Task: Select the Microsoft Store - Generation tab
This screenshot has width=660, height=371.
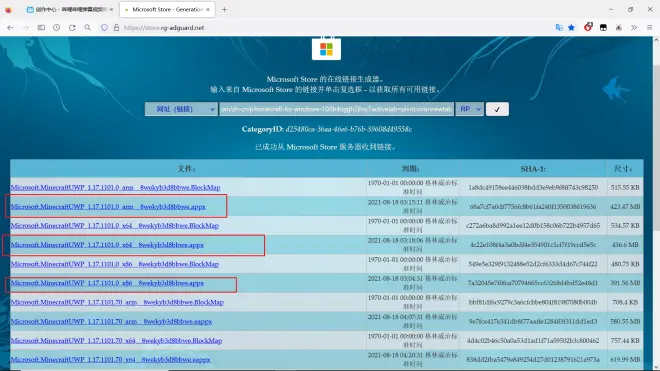Action: pos(167,9)
